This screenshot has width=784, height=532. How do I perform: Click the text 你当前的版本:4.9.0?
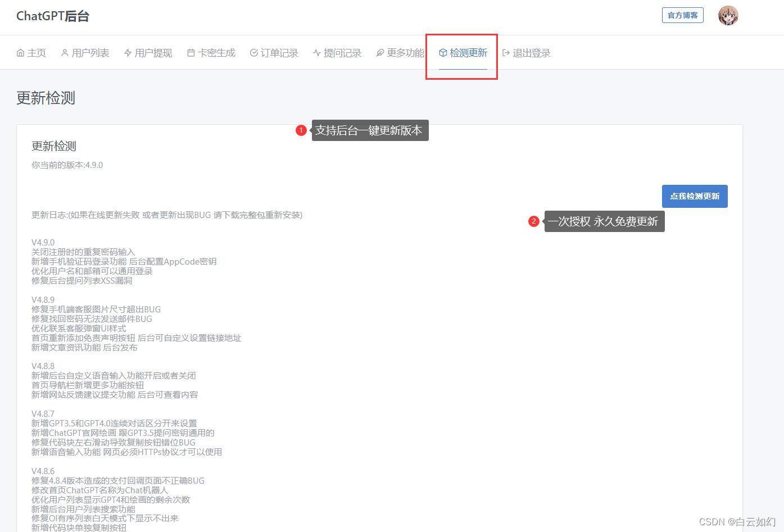(67, 165)
